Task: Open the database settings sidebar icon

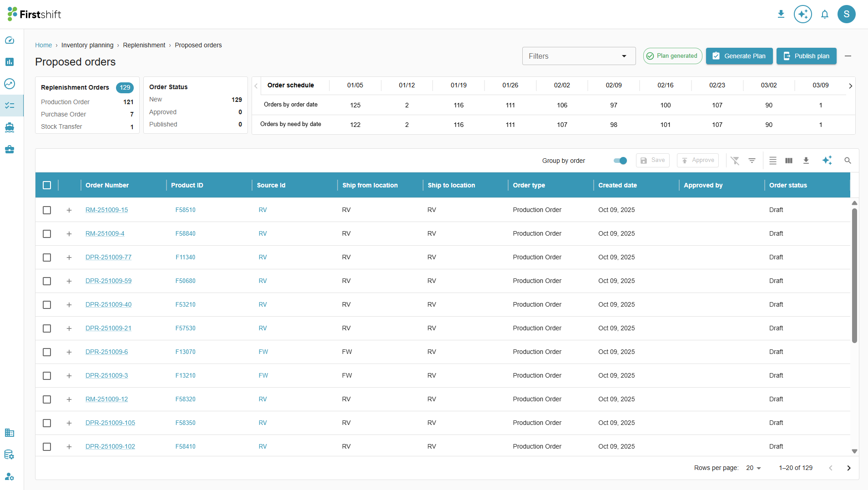Action: 10,455
